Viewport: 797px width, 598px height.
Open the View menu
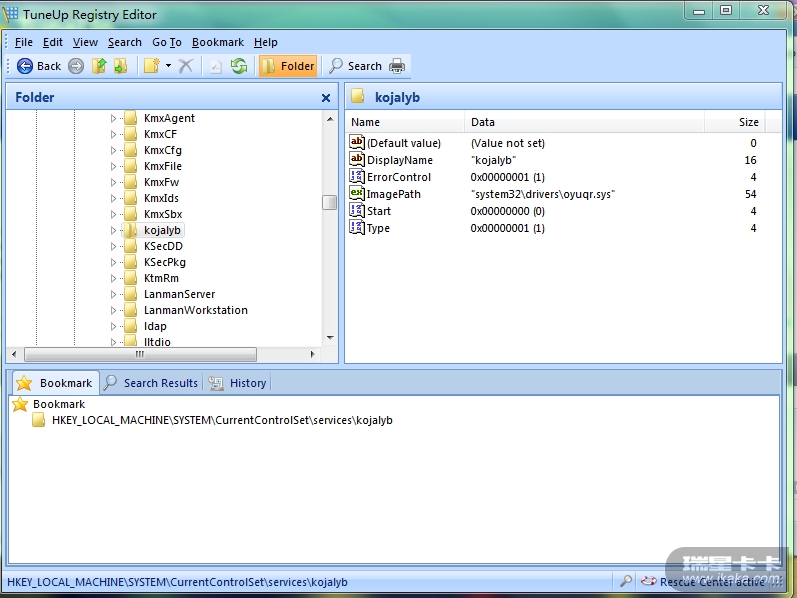point(85,42)
